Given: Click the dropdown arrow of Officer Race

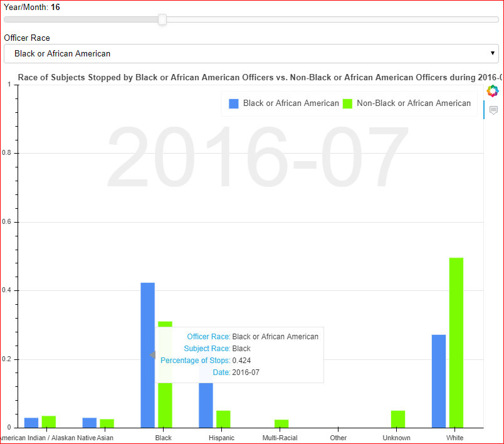Looking at the screenshot, I should (x=493, y=53).
